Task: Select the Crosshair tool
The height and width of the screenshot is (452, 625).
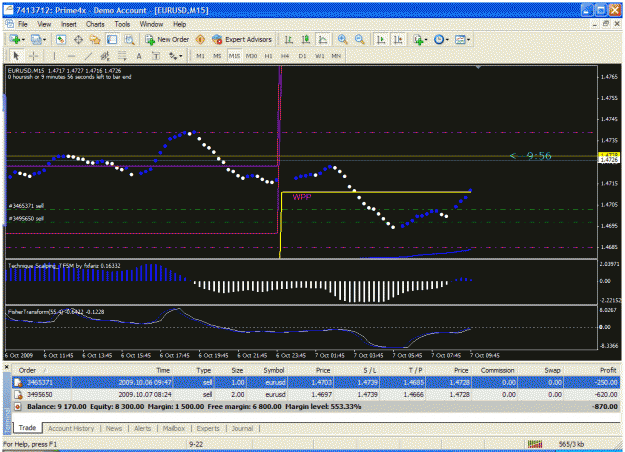Action: [x=33, y=56]
